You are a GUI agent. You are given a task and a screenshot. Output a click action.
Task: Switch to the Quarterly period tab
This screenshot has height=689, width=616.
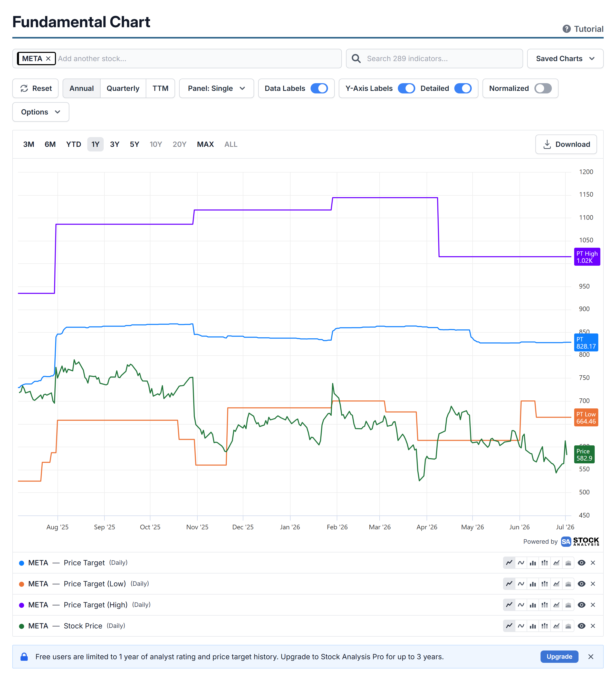(123, 88)
